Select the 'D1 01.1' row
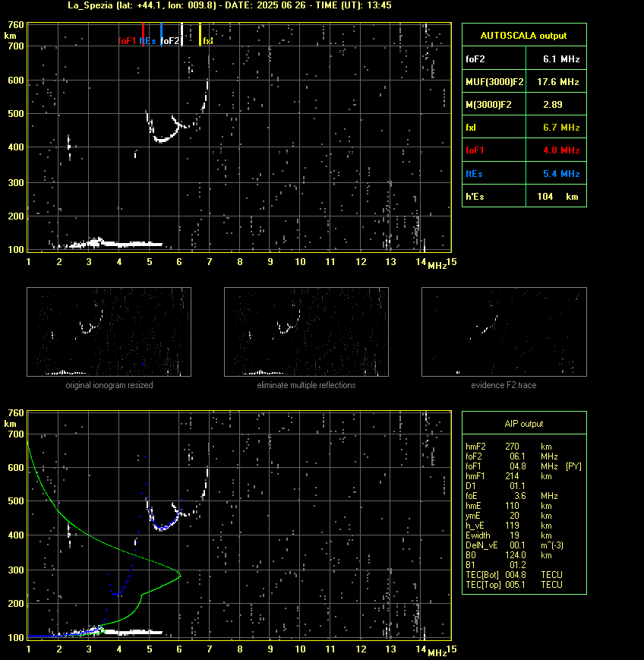Viewport: 644px width, 660px height. click(x=495, y=486)
